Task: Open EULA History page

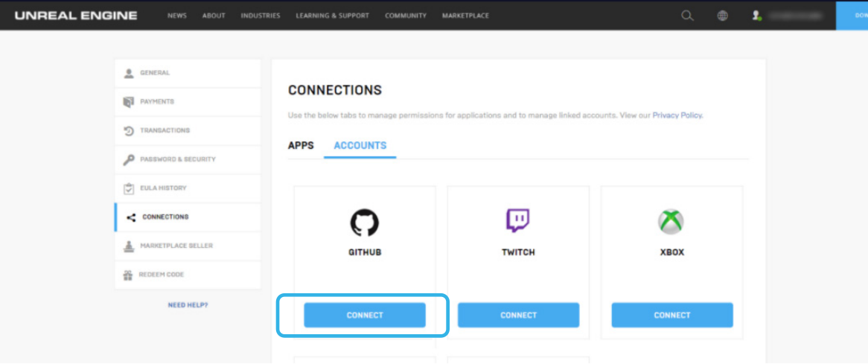Action: click(163, 188)
